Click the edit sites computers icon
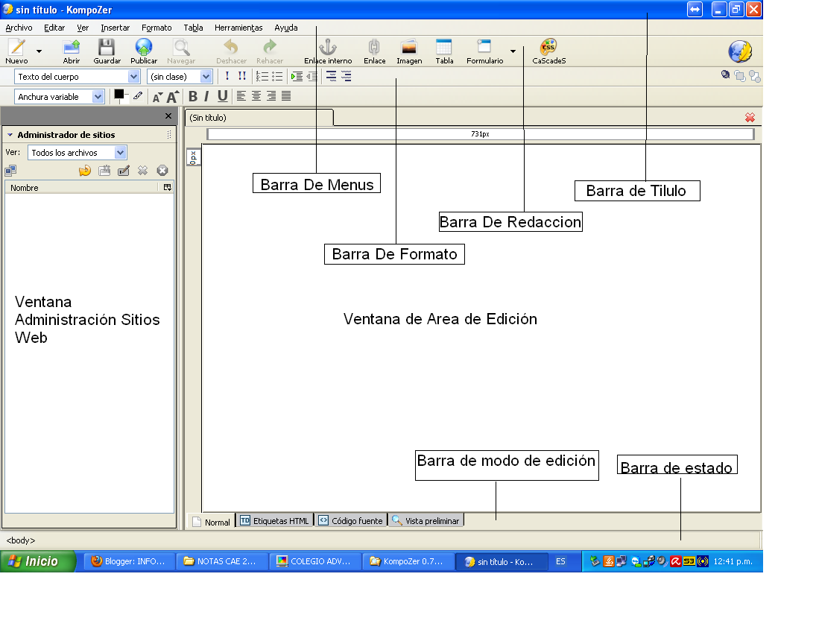Screen dimensions: 816x644 11,170
